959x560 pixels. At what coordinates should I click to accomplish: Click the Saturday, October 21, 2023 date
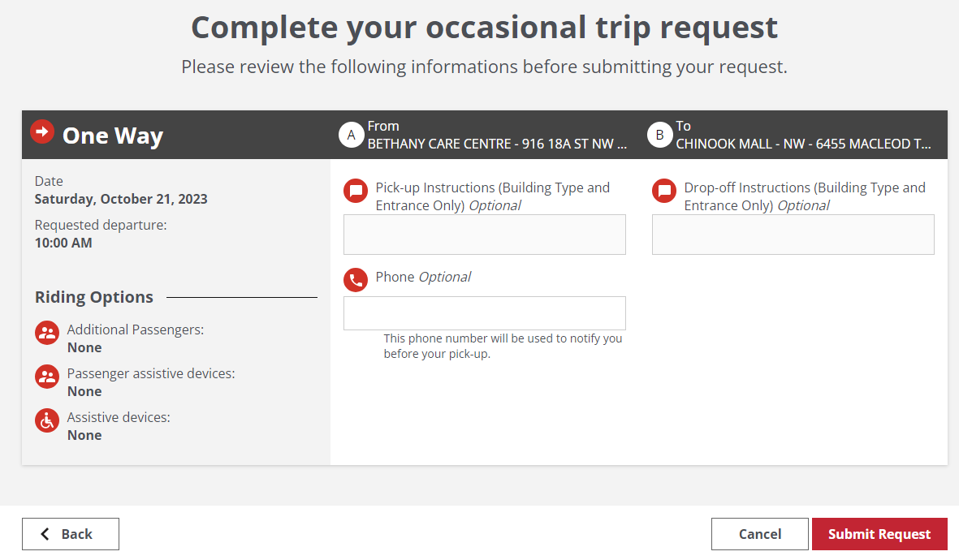(121, 199)
